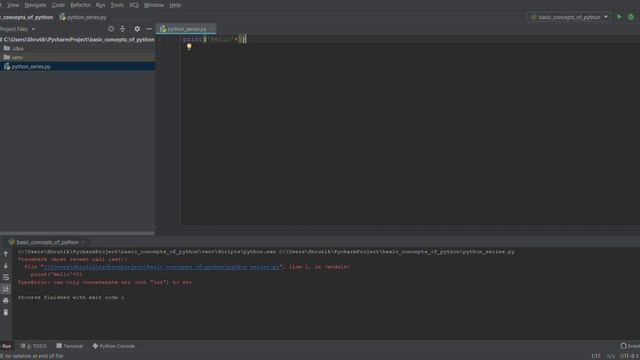Viewport: 640px width, 360px height.
Task: Open project panel settings gear
Action: click(137, 29)
